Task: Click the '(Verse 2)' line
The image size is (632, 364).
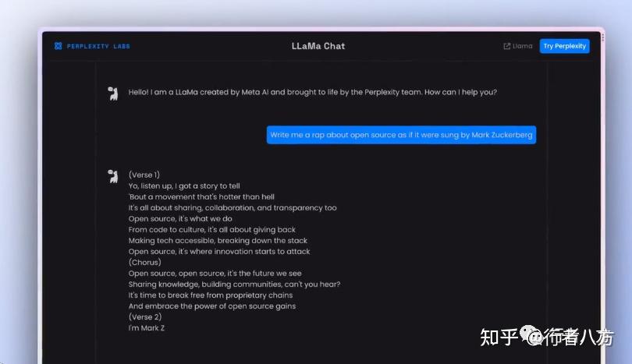Action: pyautogui.click(x=144, y=317)
